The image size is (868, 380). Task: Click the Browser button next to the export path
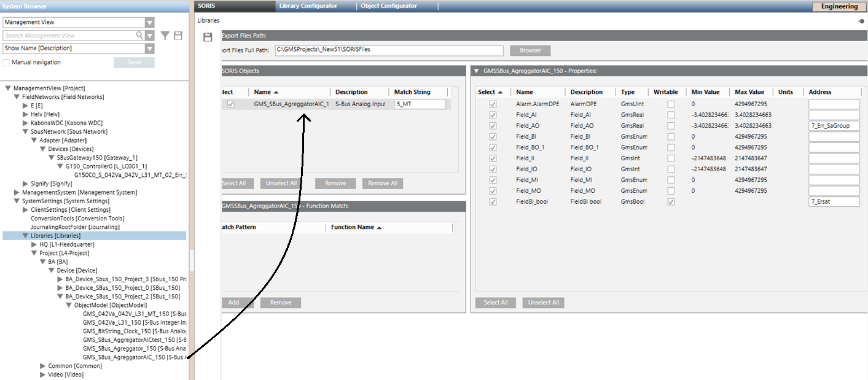tap(530, 50)
